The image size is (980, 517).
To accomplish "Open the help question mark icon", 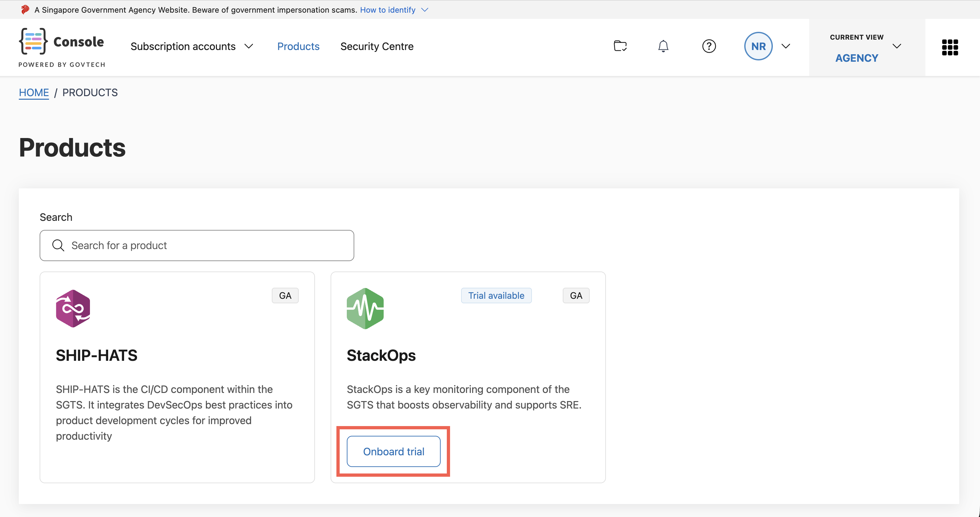I will pyautogui.click(x=709, y=46).
